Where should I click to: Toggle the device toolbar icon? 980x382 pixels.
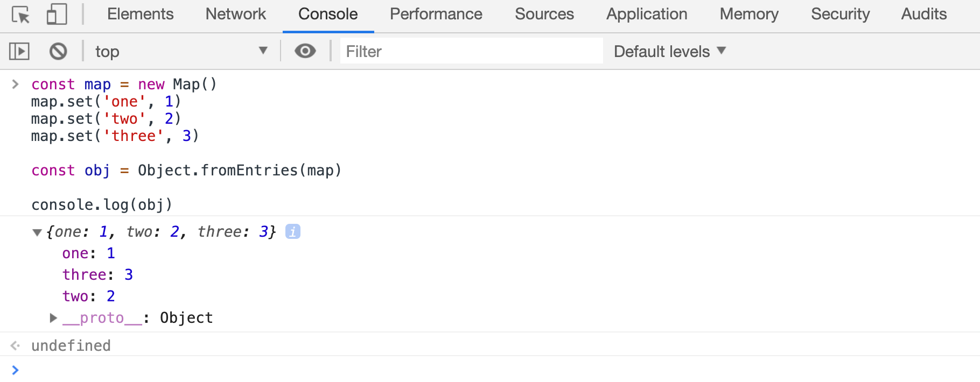[57, 15]
